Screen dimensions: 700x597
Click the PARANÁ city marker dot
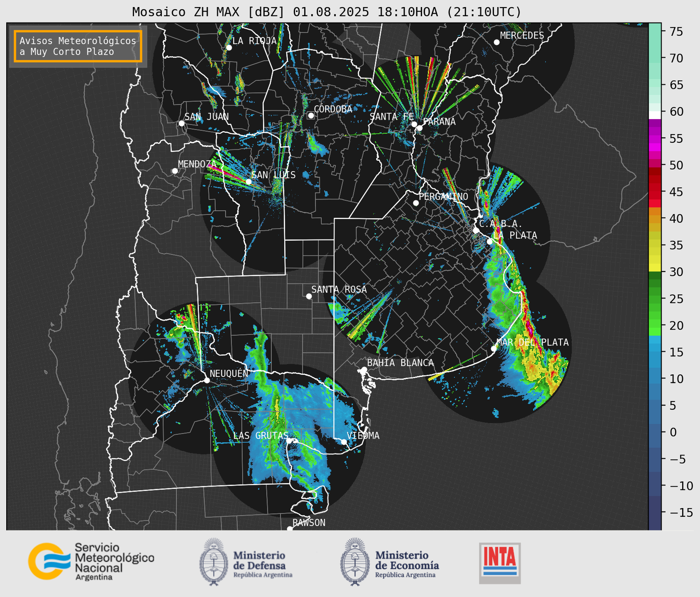420,128
